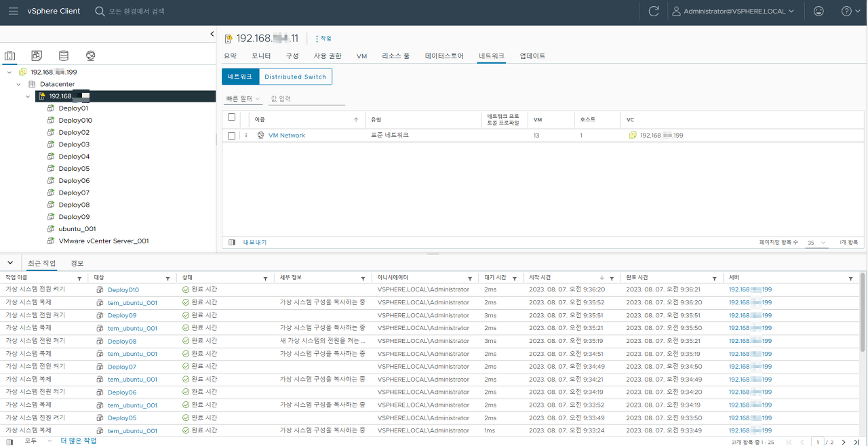Collapse the vCenter 192.168.x.199 tree node

coord(9,72)
